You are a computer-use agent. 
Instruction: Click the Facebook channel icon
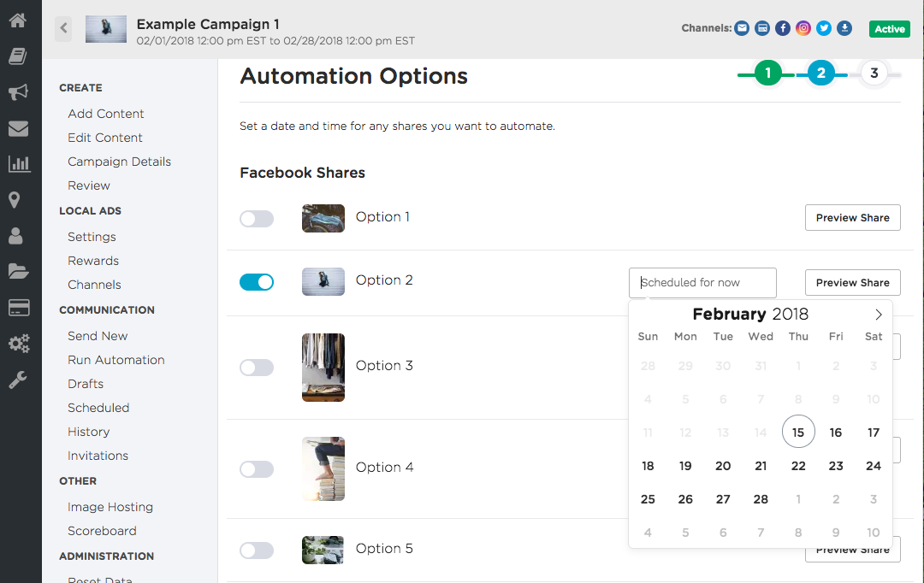[x=783, y=27]
